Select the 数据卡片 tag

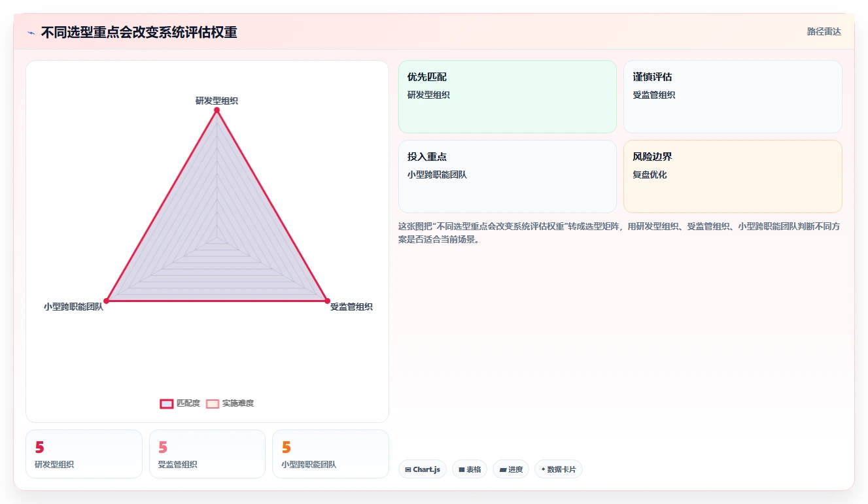coord(558,469)
